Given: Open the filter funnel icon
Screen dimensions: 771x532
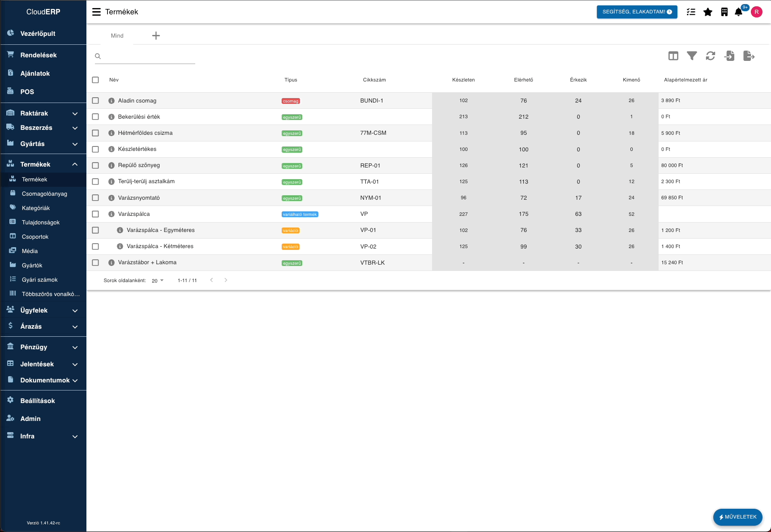Looking at the screenshot, I should [x=692, y=56].
